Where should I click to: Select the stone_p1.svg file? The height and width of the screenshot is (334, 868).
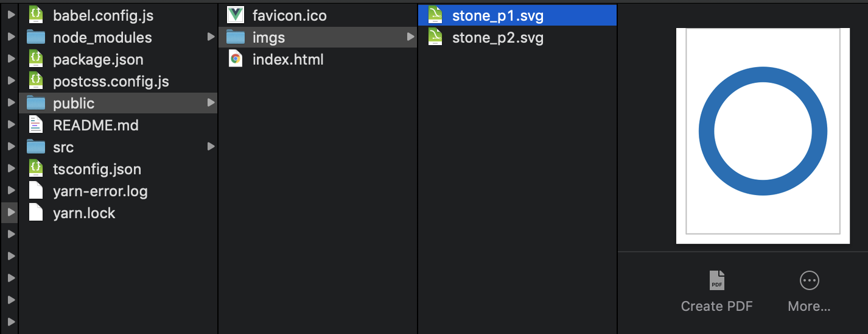point(497,16)
